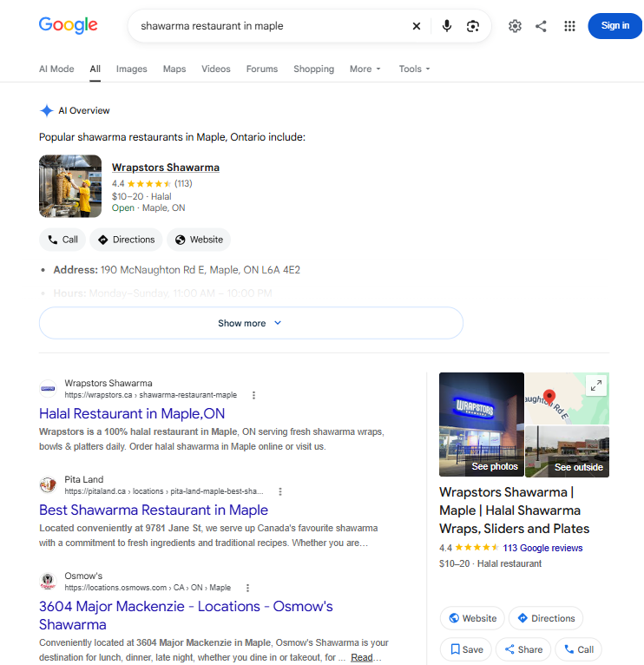This screenshot has height=665, width=644.
Task: Open Website button in the knowledge panel
Action: [x=472, y=618]
